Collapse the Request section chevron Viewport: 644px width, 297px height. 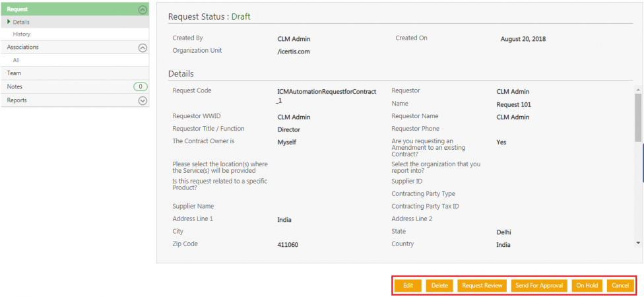(x=143, y=10)
